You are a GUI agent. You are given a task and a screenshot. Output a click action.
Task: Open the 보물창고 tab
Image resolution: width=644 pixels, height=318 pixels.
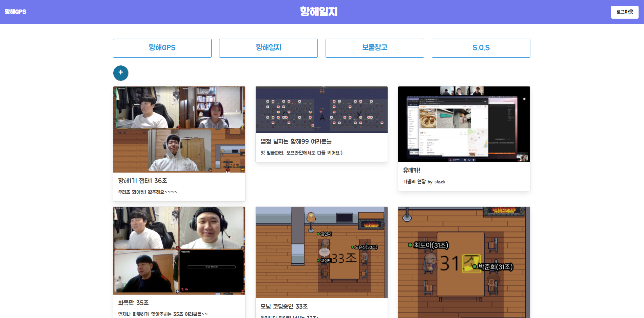coord(375,48)
